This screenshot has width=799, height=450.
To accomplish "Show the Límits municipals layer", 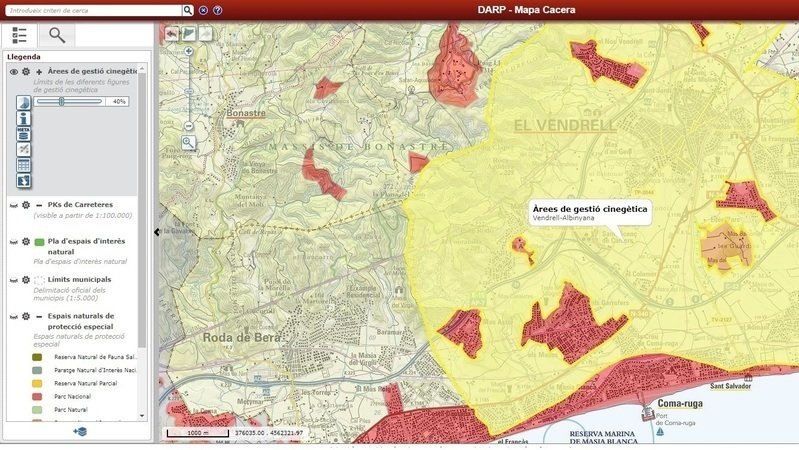I will (14, 280).
